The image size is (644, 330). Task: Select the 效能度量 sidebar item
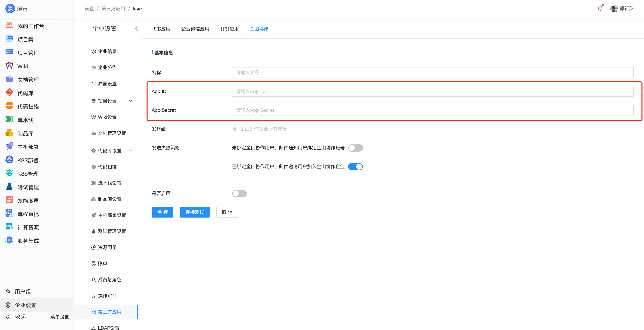[28, 200]
